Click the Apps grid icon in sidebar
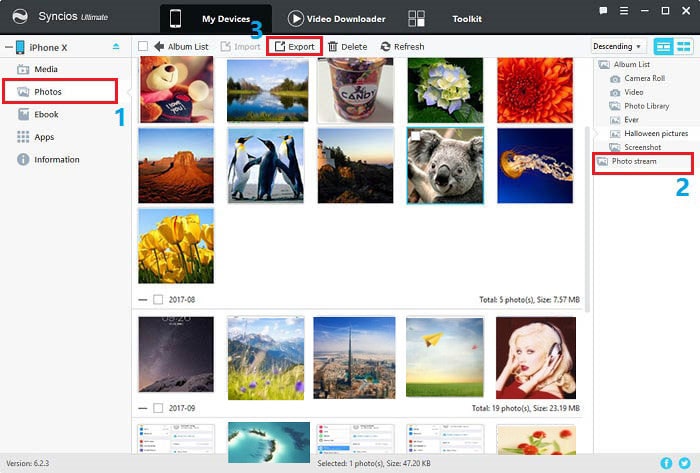This screenshot has width=700, height=473. click(23, 137)
